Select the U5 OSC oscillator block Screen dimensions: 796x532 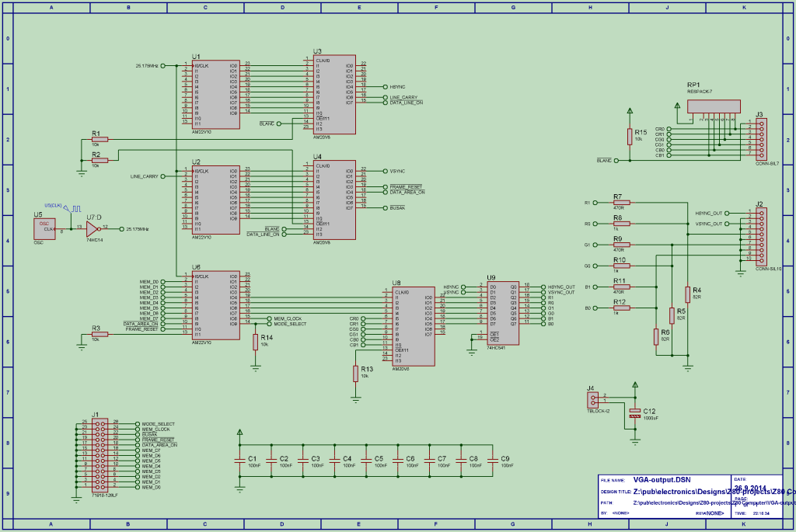click(44, 229)
